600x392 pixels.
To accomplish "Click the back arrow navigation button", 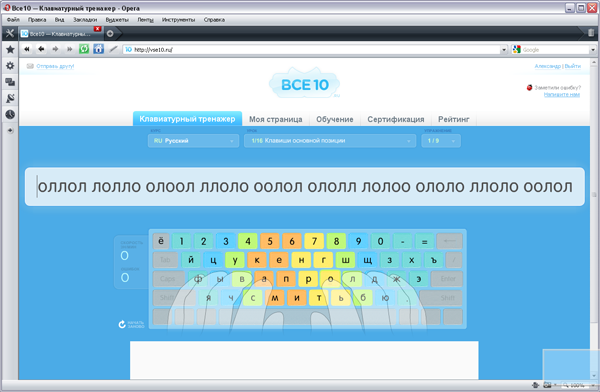I will pos(41,49).
